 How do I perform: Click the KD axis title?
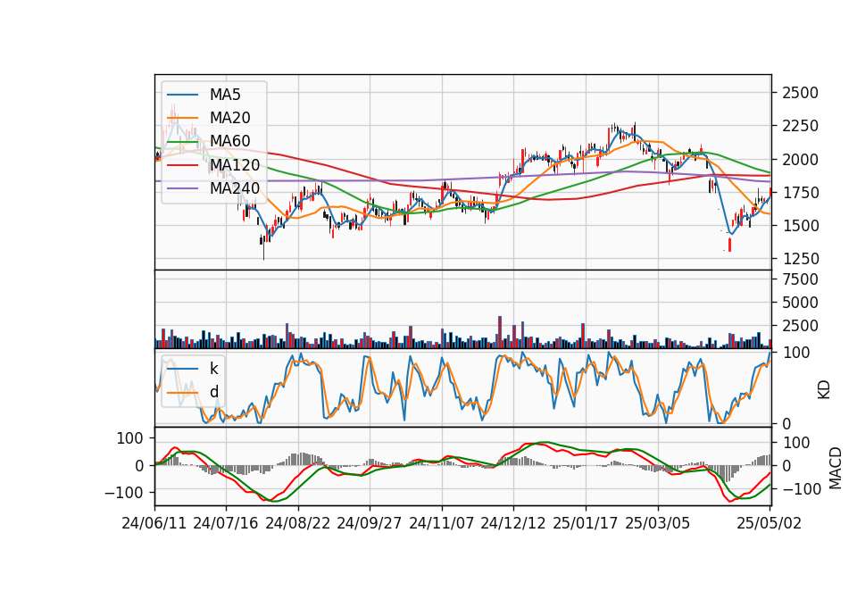pyautogui.click(x=824, y=389)
